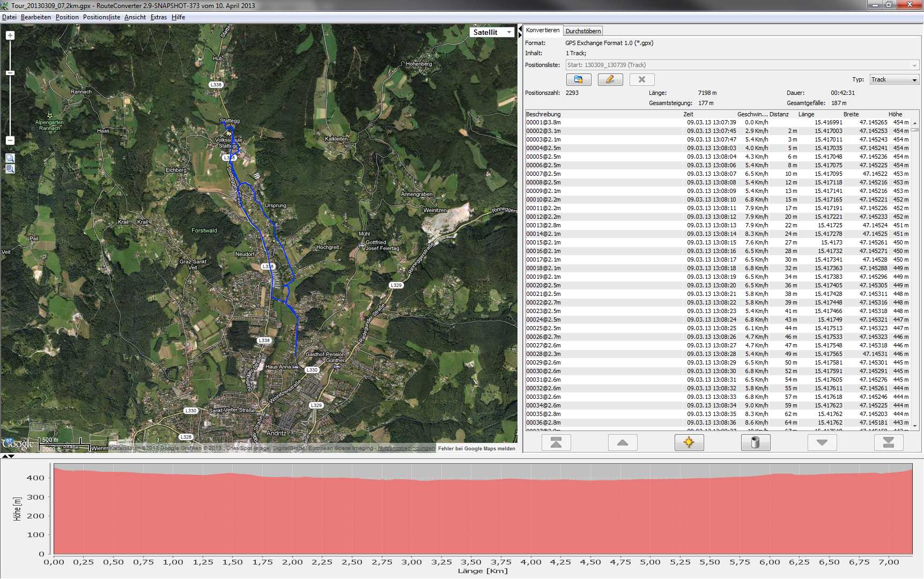This screenshot has height=579, width=924.
Task: Open the Typ dropdown showing Track
Action: (894, 79)
